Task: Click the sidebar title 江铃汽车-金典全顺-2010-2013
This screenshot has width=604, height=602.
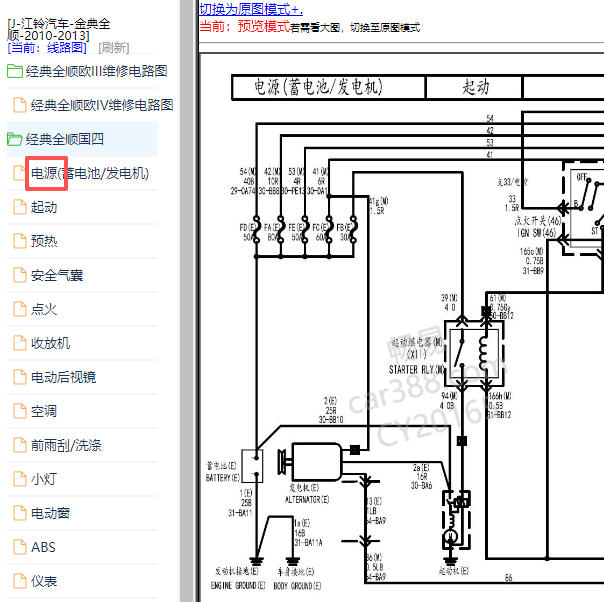Action: point(59,30)
